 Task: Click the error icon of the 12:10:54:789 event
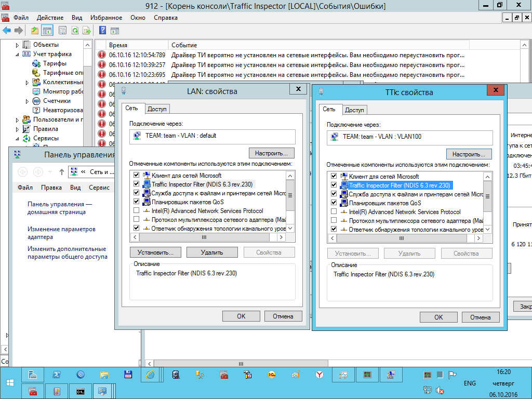coord(101,55)
